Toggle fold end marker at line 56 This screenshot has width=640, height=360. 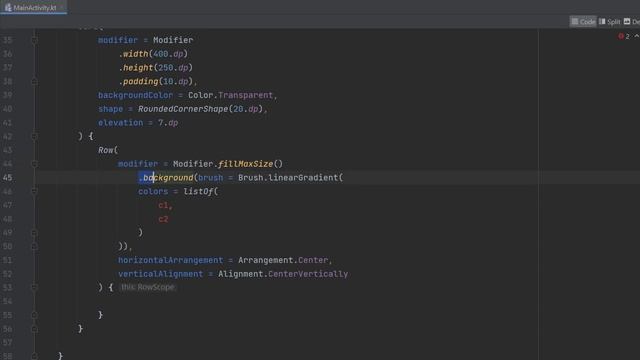tap(34, 329)
